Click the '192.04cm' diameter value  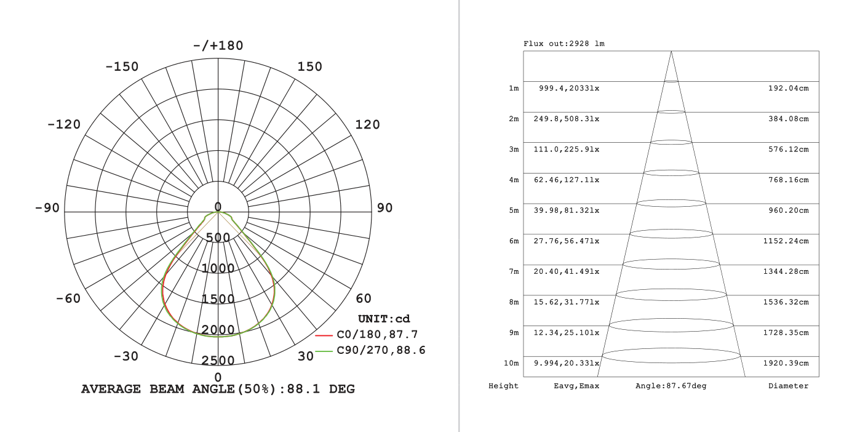pyautogui.click(x=789, y=89)
